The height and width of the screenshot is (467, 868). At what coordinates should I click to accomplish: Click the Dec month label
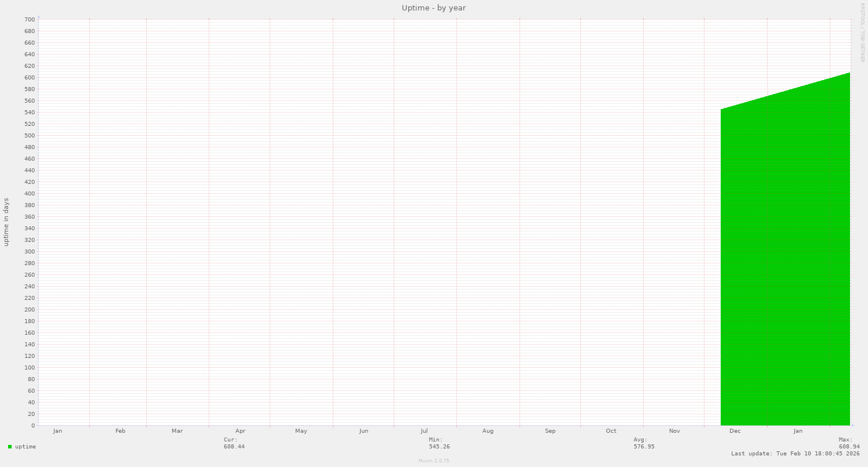point(735,431)
